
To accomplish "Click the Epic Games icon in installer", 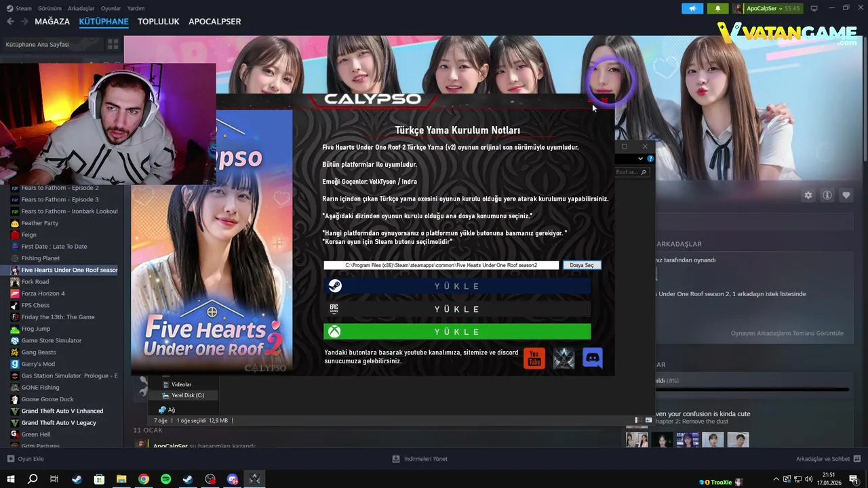I will click(x=334, y=309).
